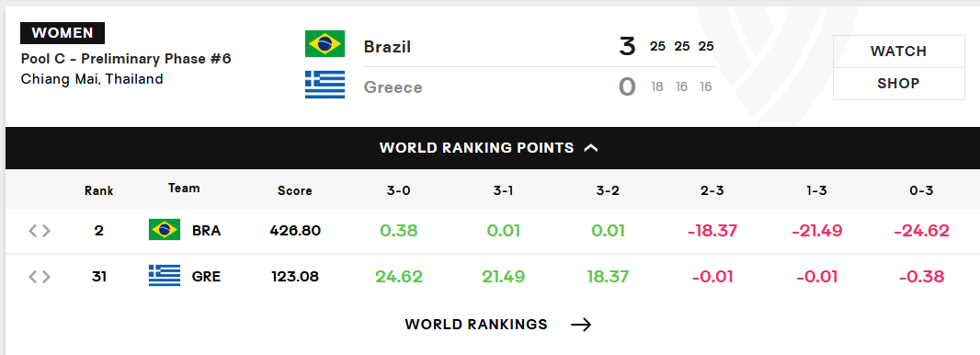Click the GRE team code in table
This screenshot has height=355, width=980.
[206, 276]
